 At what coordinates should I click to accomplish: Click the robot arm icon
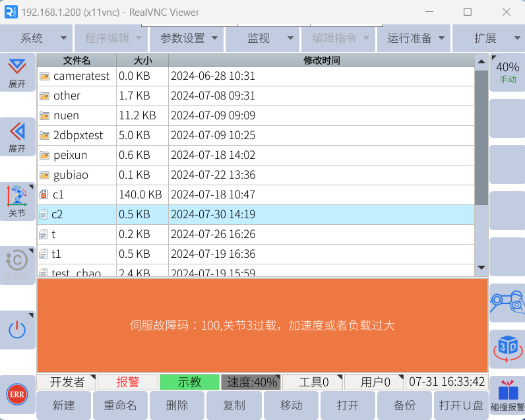tap(507, 303)
